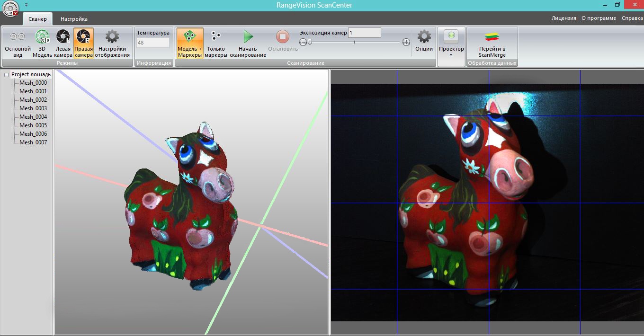Open the Лицензия menu item
The image size is (644, 336).
tap(564, 18)
